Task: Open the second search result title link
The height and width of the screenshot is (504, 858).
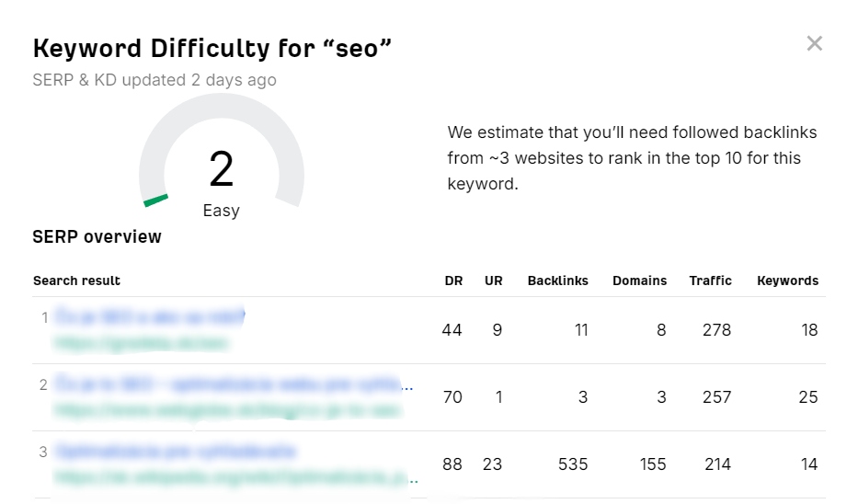Action: (x=234, y=384)
